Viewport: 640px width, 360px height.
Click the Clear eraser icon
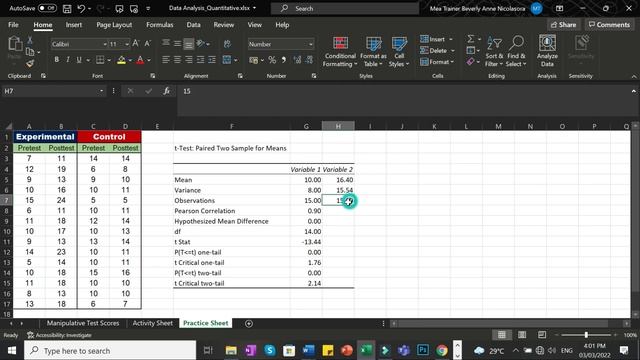tap(471, 62)
